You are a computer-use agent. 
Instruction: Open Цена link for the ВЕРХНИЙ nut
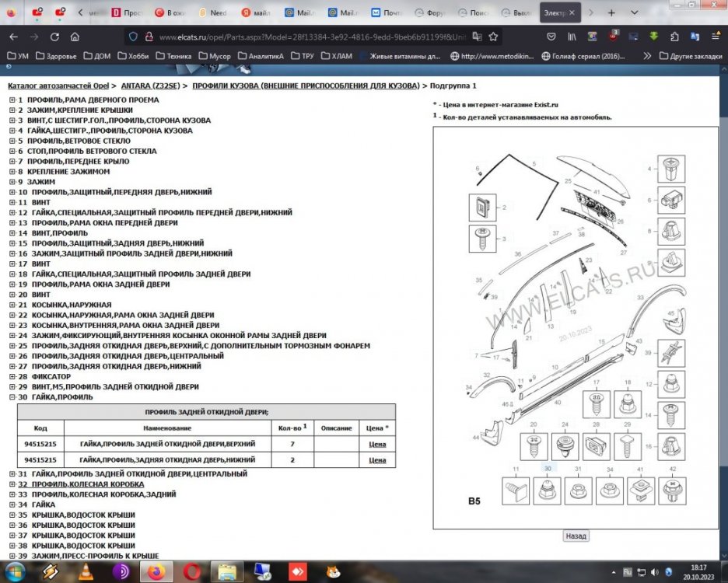[x=377, y=444]
